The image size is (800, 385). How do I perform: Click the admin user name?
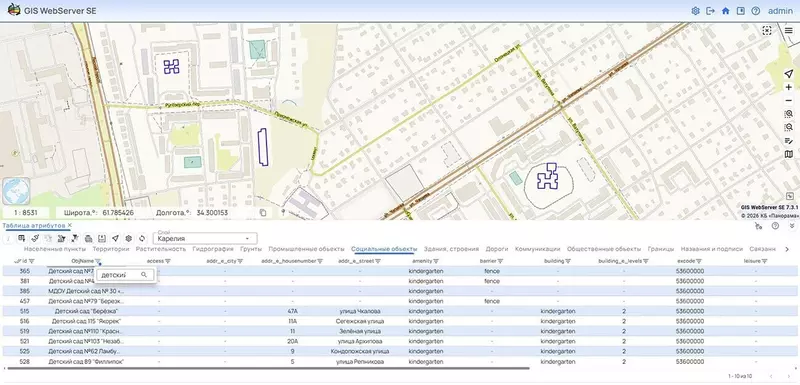[780, 11]
